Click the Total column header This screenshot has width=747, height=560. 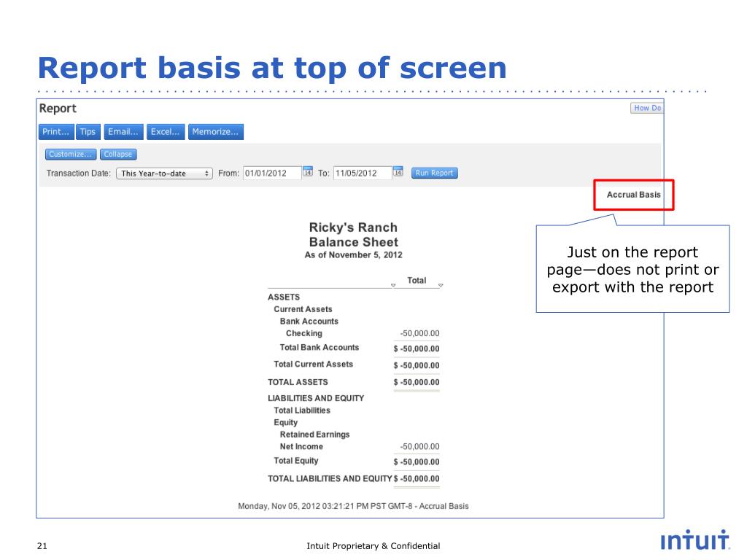coord(417,281)
